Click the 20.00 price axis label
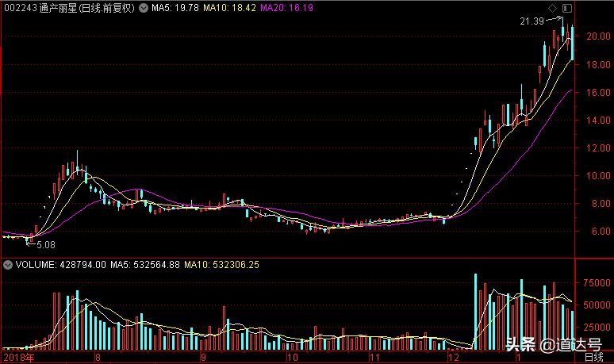Screen dimensions: 614x364 click(598, 36)
